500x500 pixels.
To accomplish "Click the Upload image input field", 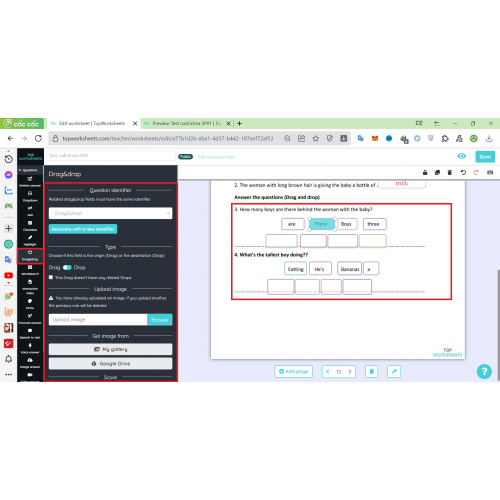I will 98,320.
